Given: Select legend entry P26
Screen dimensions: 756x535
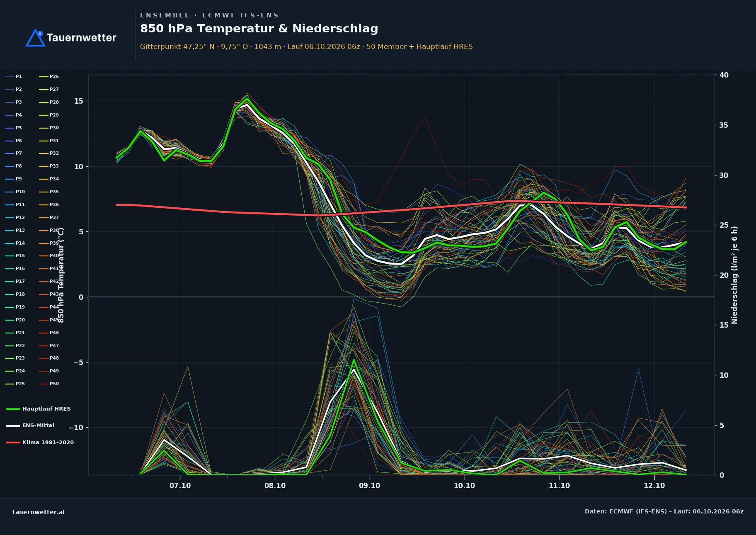Looking at the screenshot, I should [x=49, y=76].
